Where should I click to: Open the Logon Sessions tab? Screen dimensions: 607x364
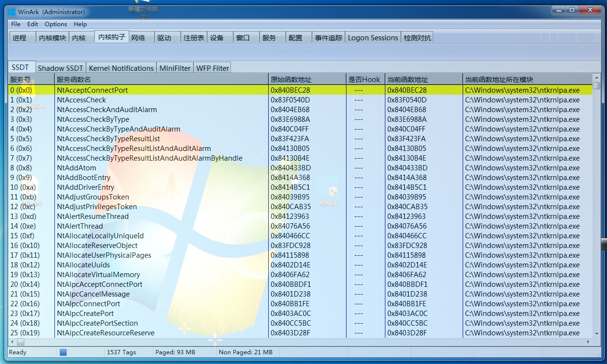point(373,37)
